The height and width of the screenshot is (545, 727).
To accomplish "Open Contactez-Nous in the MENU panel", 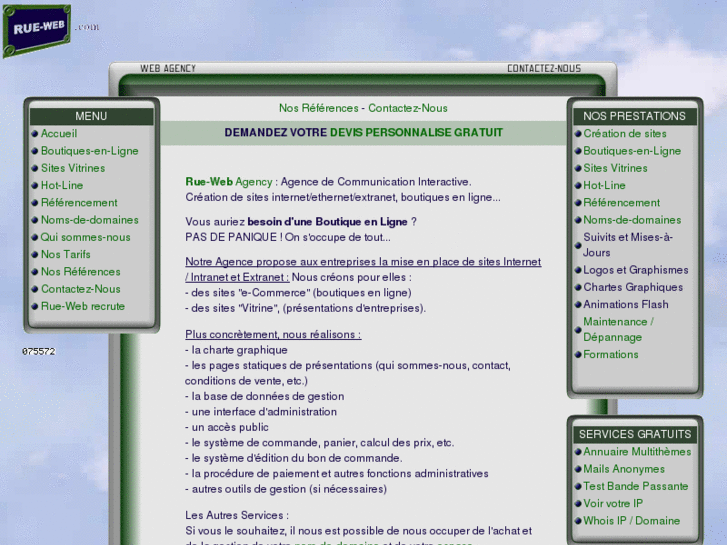I will pyautogui.click(x=81, y=289).
